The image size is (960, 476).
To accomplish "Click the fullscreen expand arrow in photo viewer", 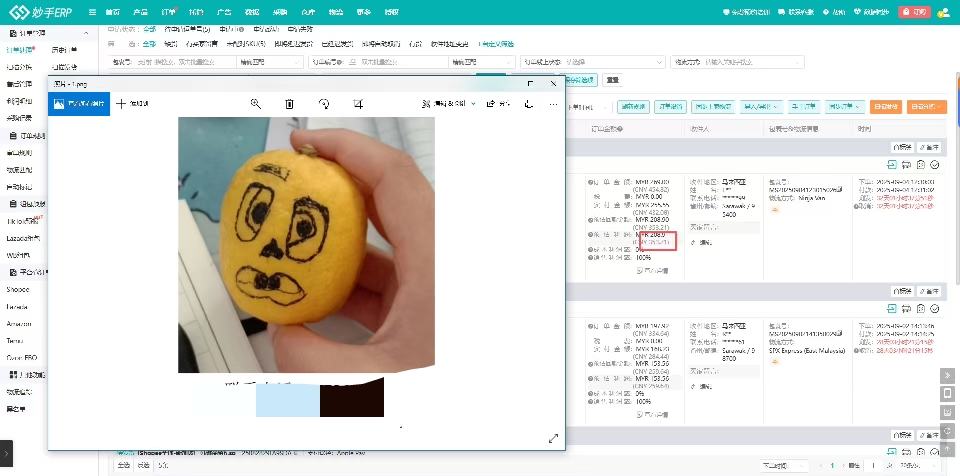I will (553, 438).
